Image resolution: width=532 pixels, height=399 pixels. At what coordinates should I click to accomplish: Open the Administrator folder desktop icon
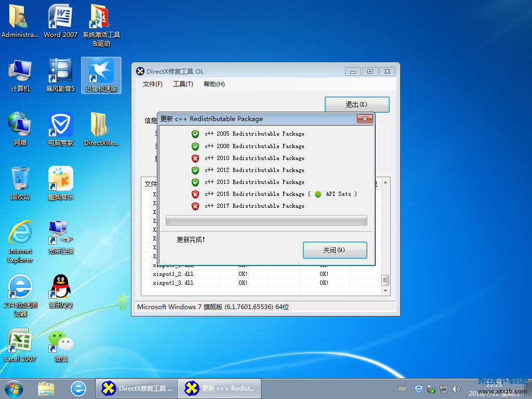click(x=20, y=21)
